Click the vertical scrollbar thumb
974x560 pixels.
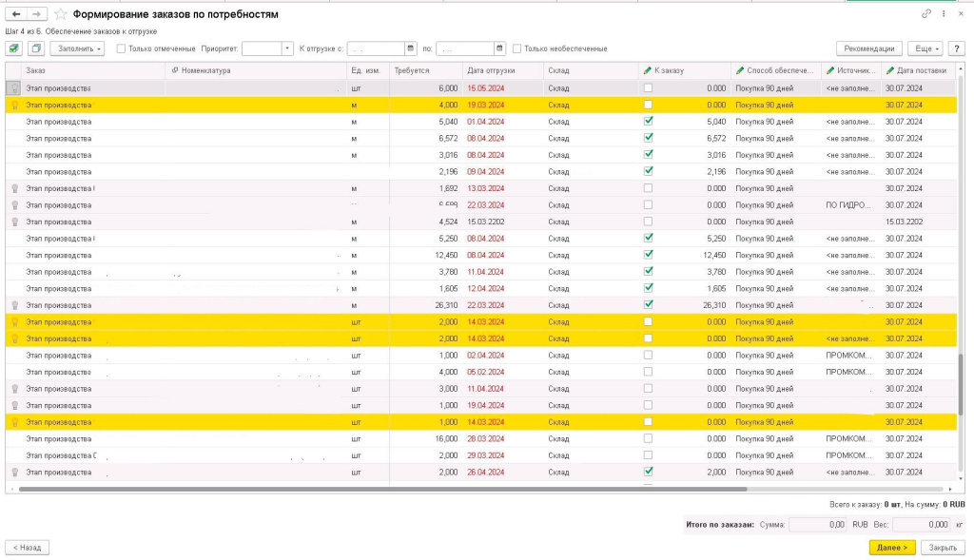pos(961,385)
